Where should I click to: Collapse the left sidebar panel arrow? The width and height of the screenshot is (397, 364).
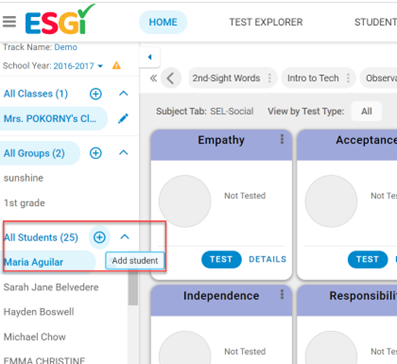click(150, 57)
